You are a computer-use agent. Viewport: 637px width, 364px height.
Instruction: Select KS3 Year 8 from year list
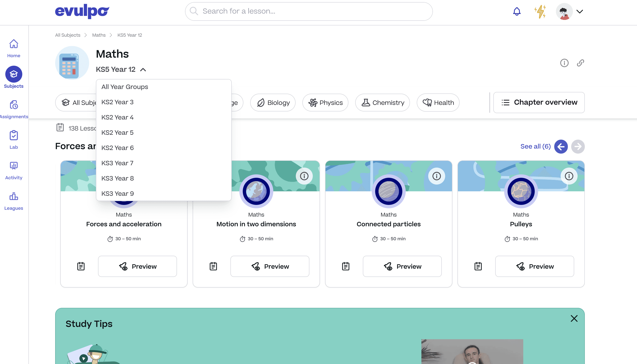tap(117, 178)
